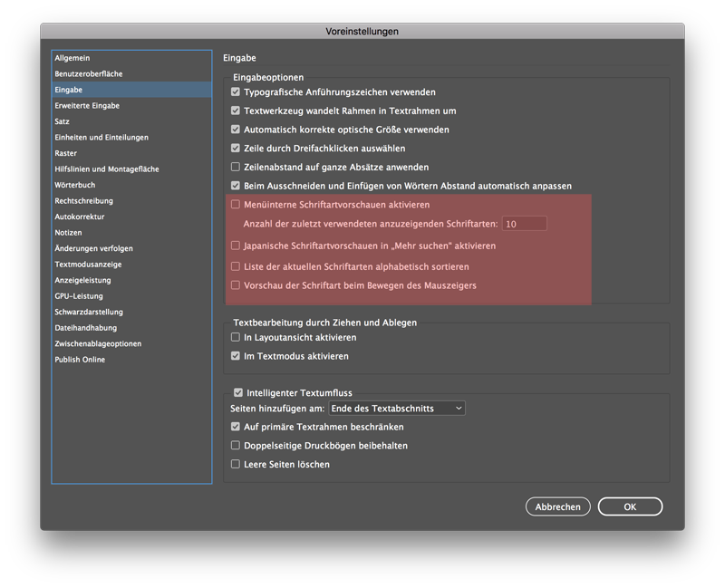Check Liste der aktuellen Schriftarten alphabetisch sortieren

(236, 266)
